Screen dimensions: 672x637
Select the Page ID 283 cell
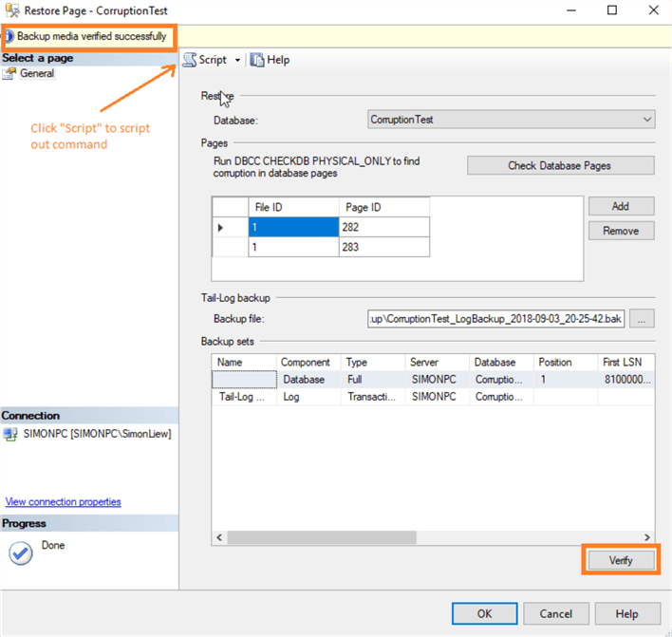(383, 247)
